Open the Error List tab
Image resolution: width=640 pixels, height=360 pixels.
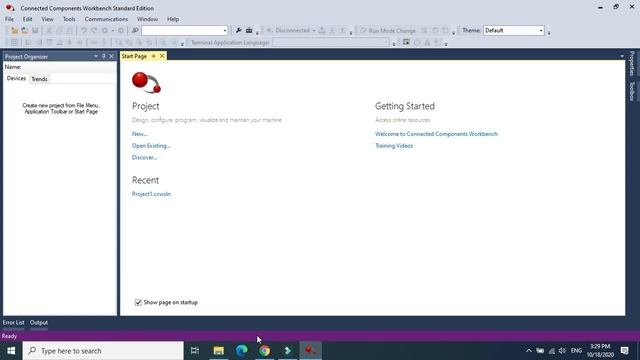[13, 322]
